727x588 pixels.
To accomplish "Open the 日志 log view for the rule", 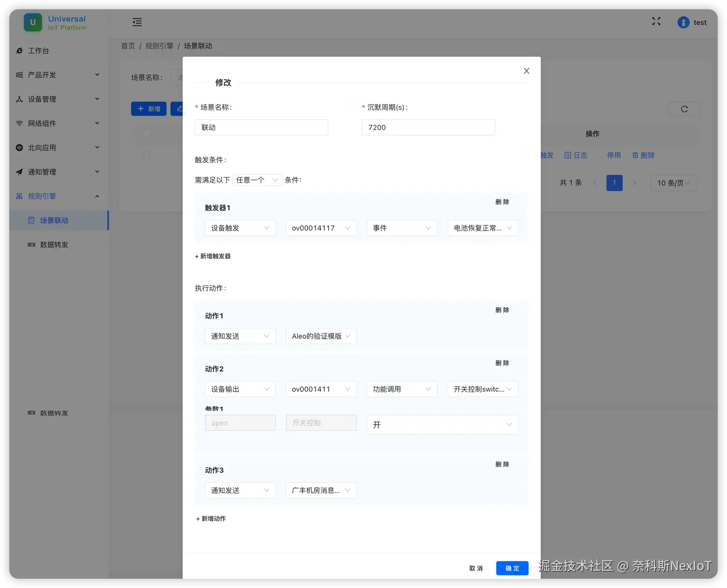I will pos(576,155).
